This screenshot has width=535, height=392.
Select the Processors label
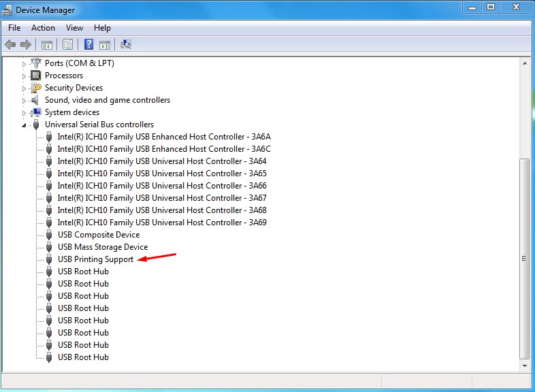point(64,76)
